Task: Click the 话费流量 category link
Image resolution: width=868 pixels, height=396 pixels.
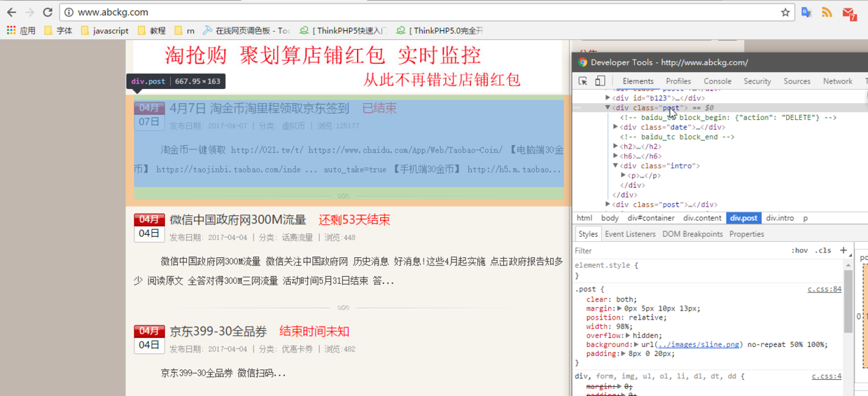Action: (x=297, y=238)
